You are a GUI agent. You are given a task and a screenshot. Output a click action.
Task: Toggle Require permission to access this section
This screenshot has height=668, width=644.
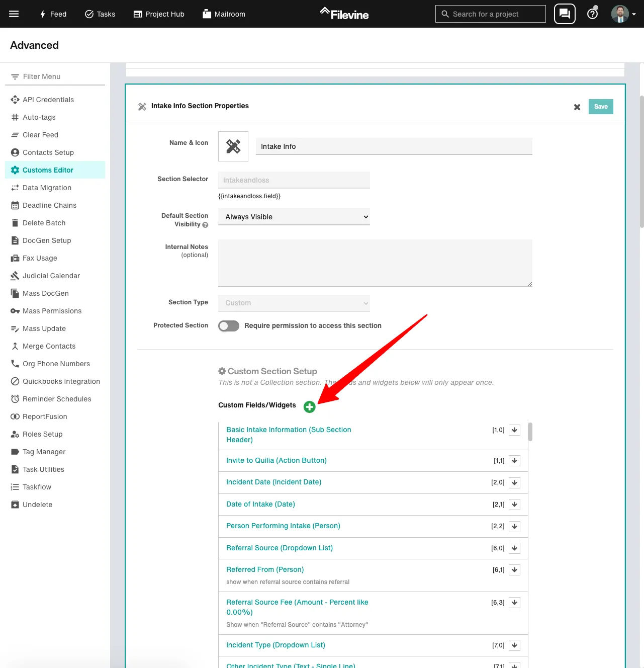point(229,326)
